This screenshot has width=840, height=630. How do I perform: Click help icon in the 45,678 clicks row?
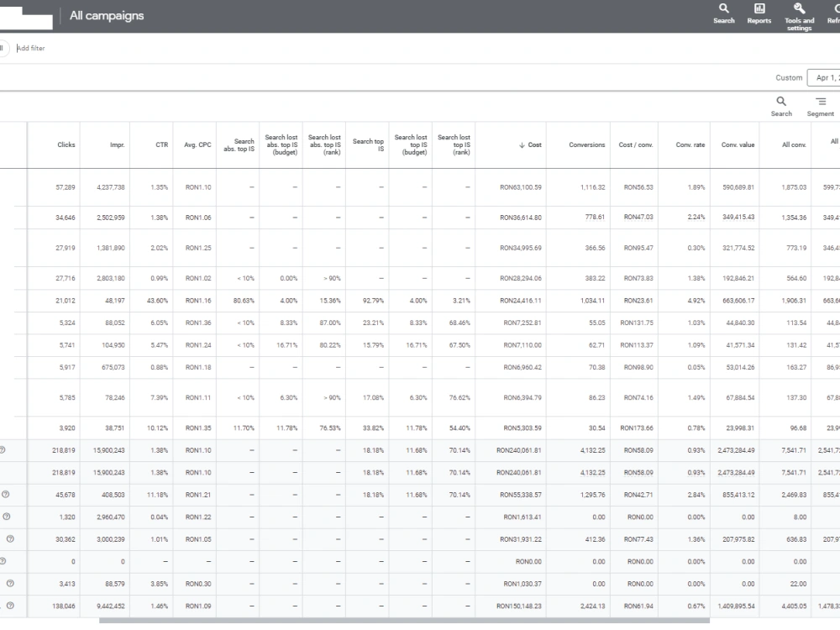(x=5, y=495)
